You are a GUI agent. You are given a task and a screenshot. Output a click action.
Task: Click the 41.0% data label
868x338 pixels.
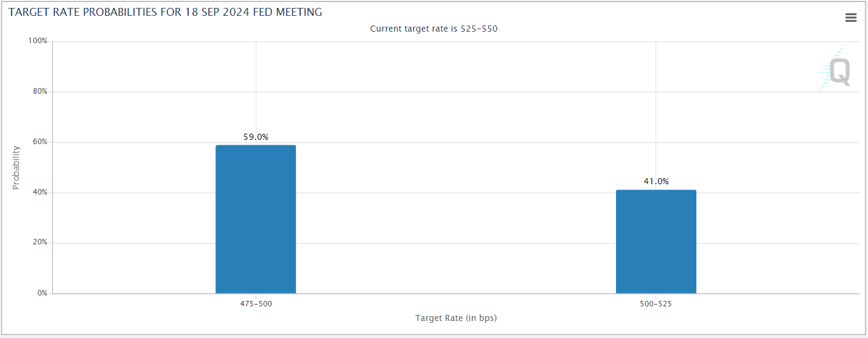pos(656,181)
